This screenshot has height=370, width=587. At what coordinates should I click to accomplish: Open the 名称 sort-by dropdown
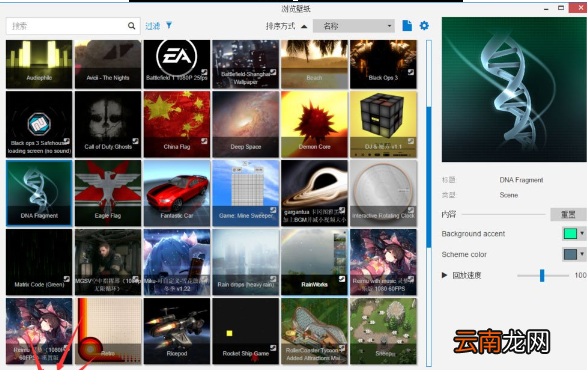[353, 26]
